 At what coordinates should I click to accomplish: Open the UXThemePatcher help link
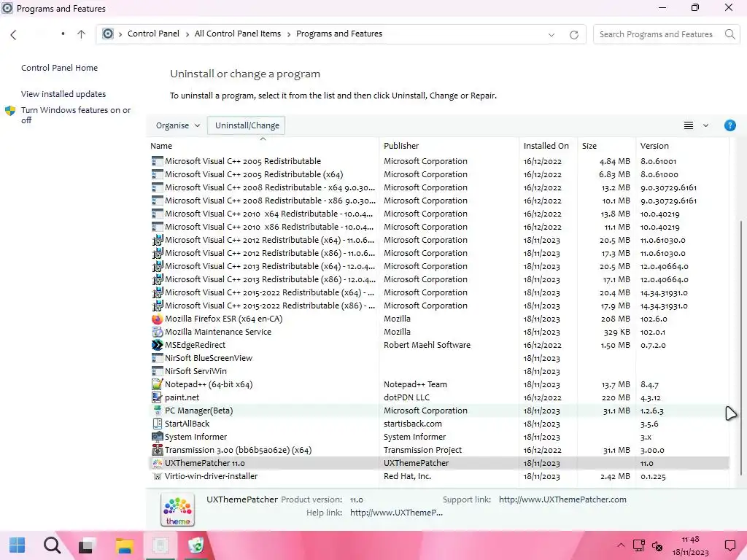[x=396, y=513]
